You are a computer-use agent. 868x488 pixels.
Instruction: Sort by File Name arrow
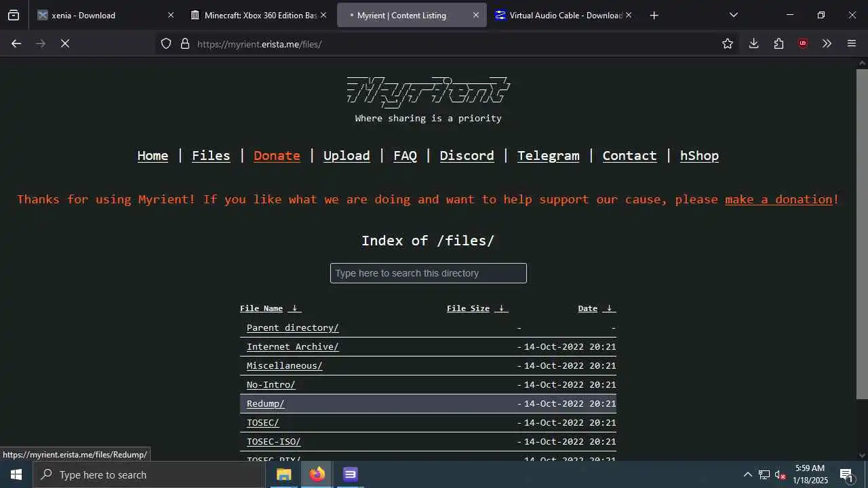coord(294,308)
